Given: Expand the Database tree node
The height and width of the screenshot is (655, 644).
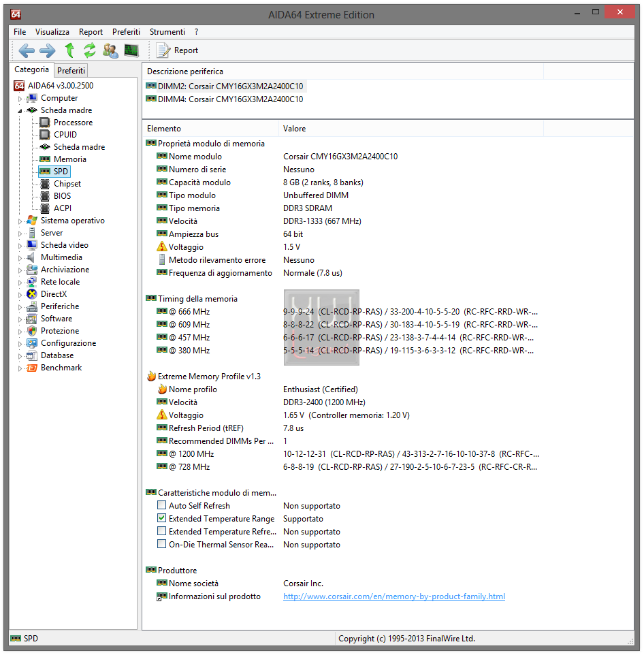Looking at the screenshot, I should (x=20, y=356).
